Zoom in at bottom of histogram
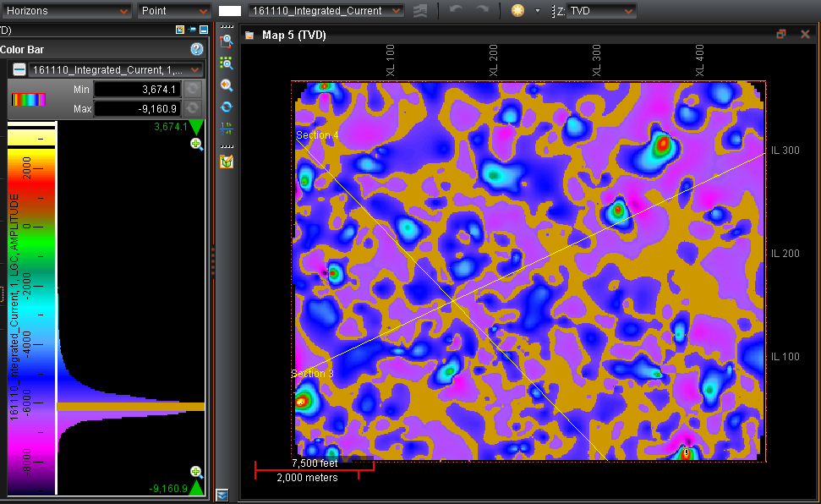The image size is (821, 504). pos(196,472)
